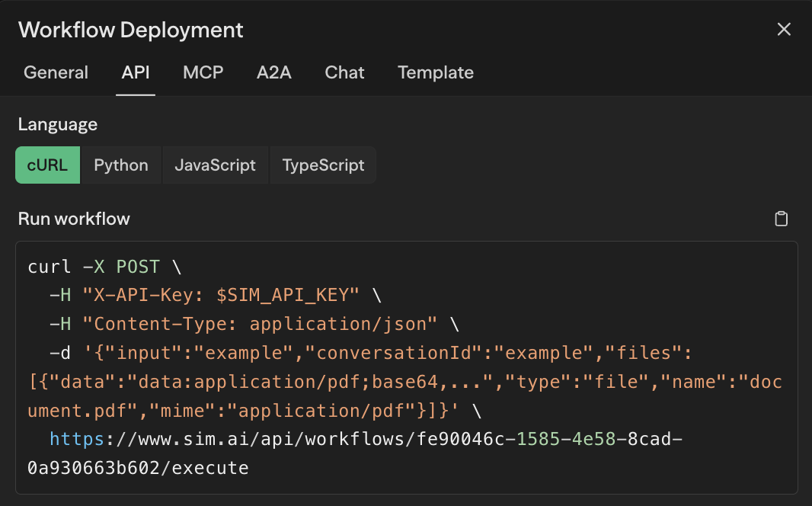Click the 'Language' section label
812x506 pixels.
tap(58, 124)
